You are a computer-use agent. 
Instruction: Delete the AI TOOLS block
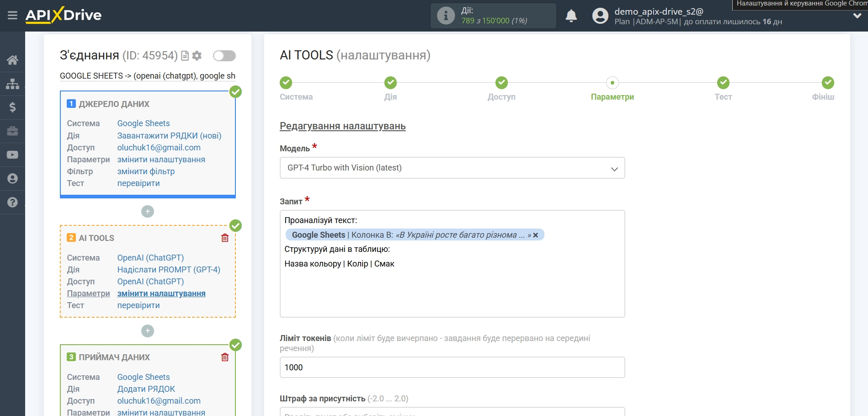click(x=225, y=238)
